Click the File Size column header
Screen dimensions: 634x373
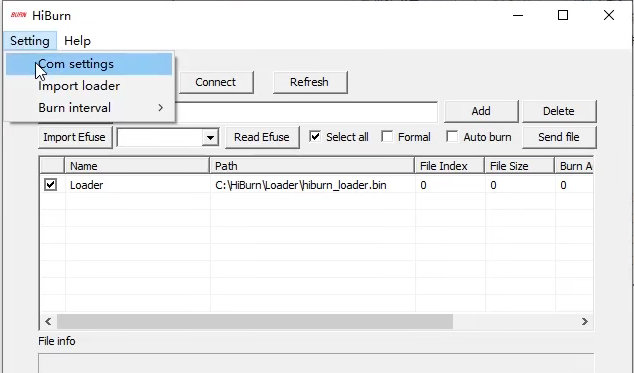[519, 166]
